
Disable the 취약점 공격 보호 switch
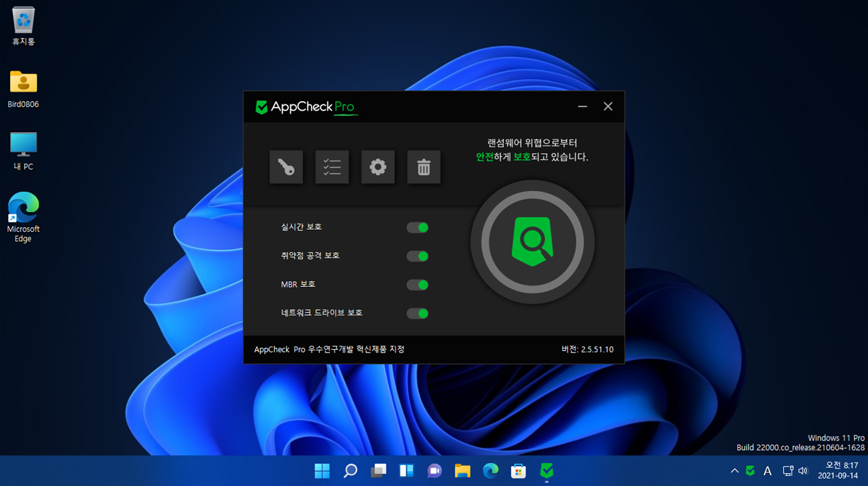click(417, 256)
